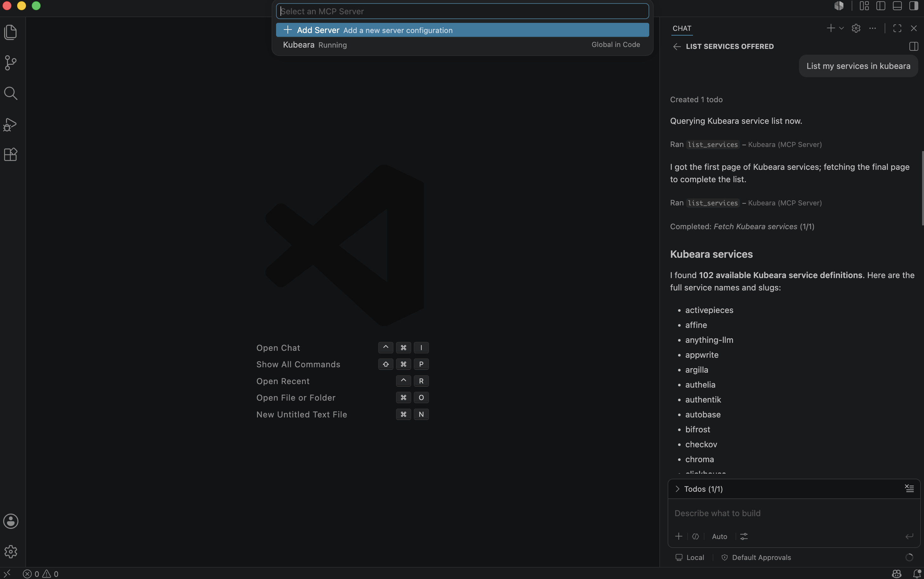Open the Customize Layout control
Viewport: 924px width, 579px height.
864,6
